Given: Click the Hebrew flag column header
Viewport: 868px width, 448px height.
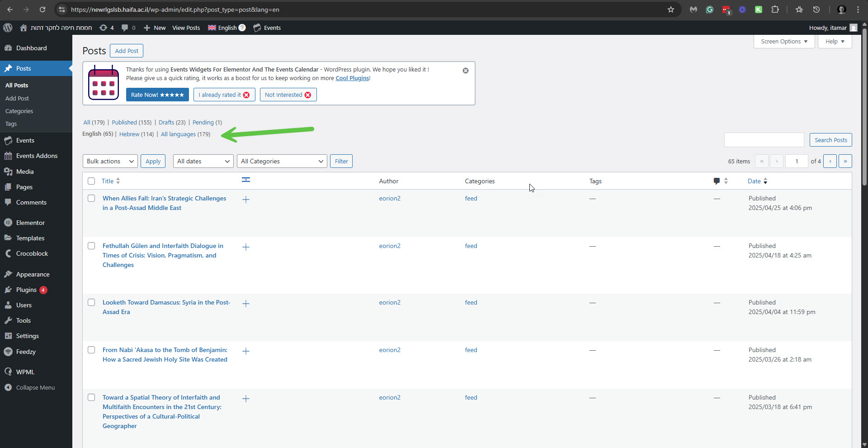Looking at the screenshot, I should point(246,180).
